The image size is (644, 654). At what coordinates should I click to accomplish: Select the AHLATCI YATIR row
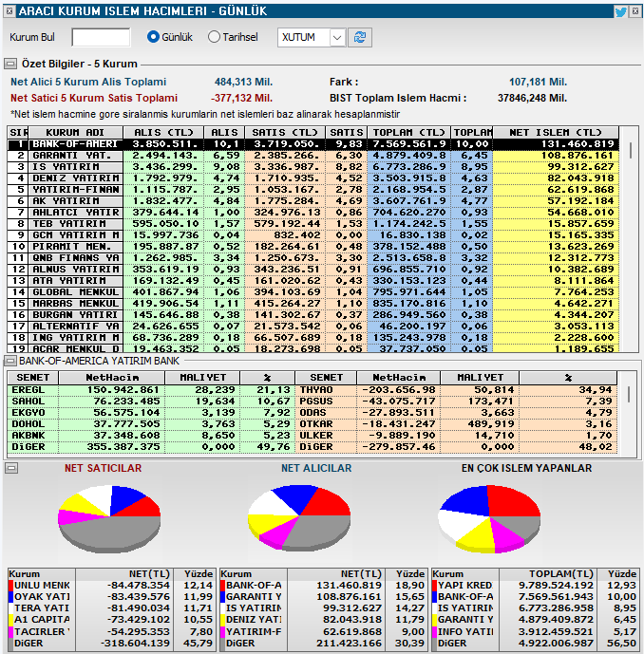(x=313, y=213)
